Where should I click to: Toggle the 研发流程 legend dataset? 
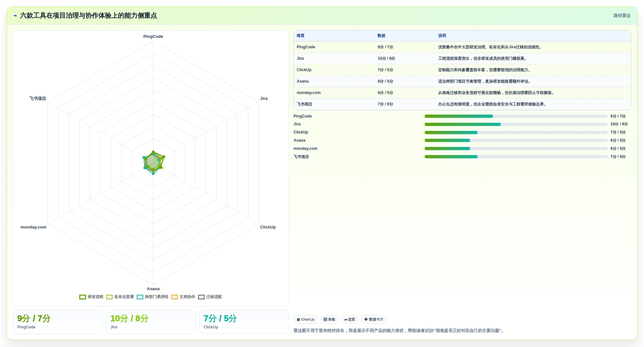pos(91,297)
